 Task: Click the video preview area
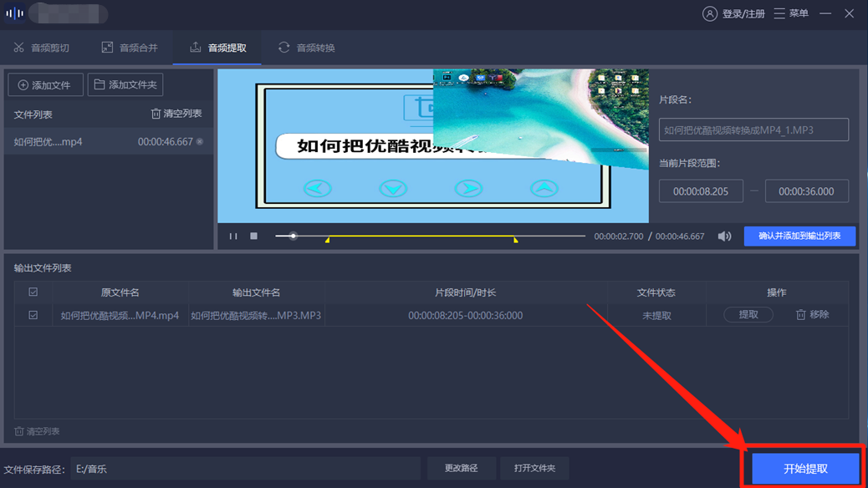pos(433,146)
